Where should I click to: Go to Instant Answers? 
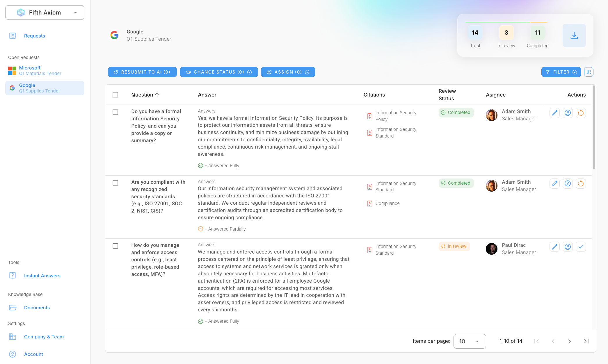(42, 276)
